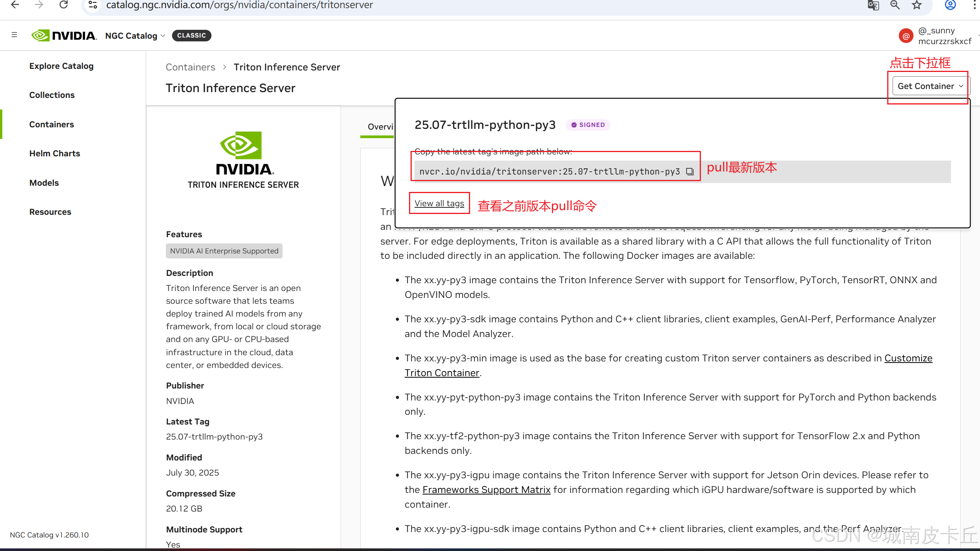
Task: Open the NGC Catalog dropdown
Action: tap(135, 36)
